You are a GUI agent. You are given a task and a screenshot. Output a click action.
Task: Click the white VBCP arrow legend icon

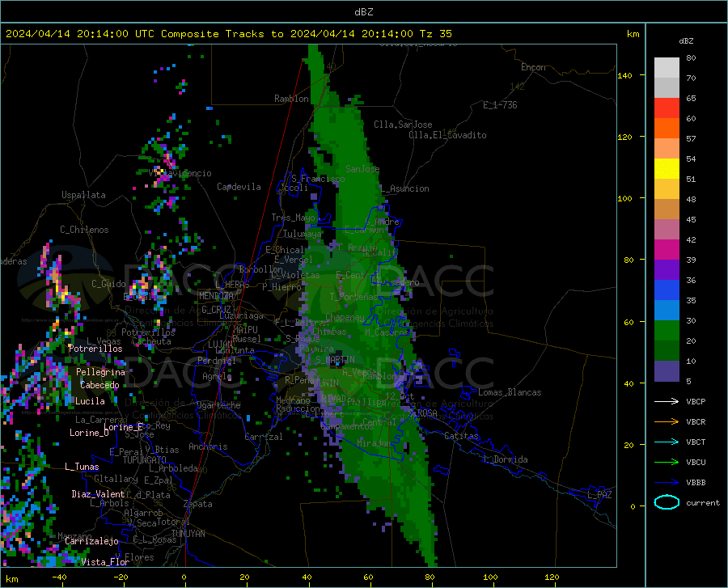click(x=667, y=401)
